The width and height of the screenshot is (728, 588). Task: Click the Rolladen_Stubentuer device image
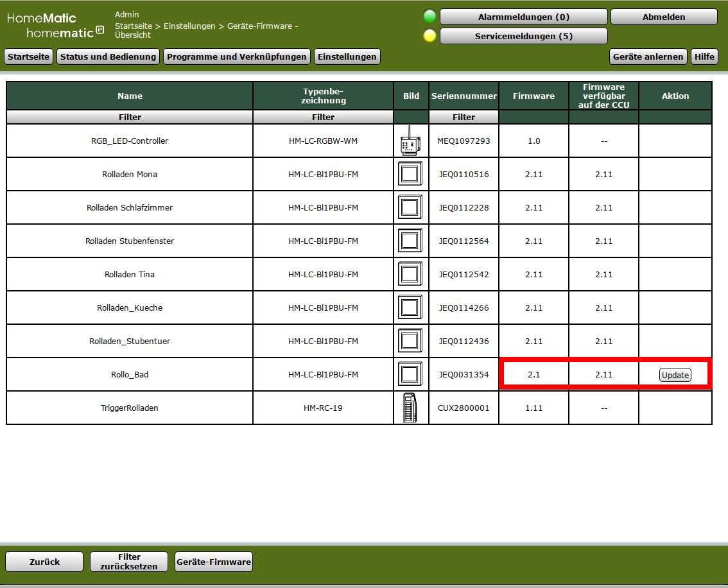[410, 341]
